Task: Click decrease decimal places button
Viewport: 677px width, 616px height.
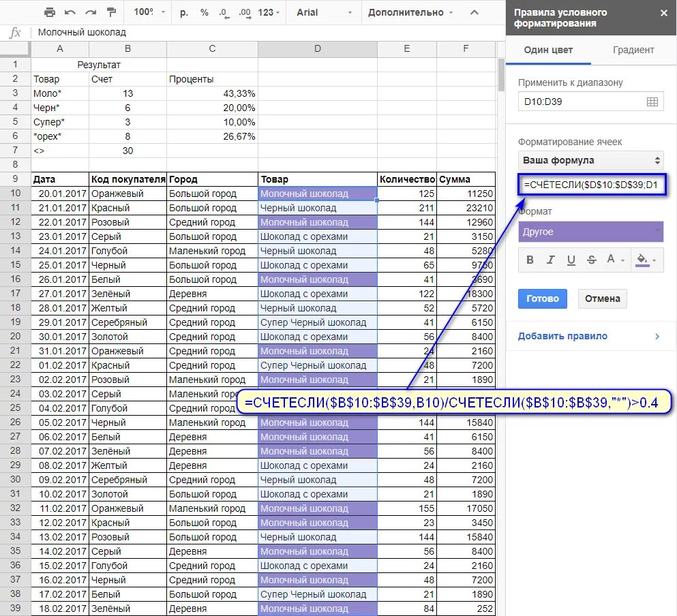Action: pyautogui.click(x=224, y=12)
